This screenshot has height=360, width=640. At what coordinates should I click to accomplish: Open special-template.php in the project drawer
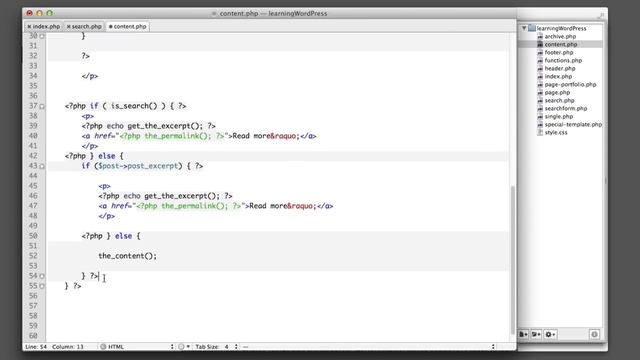coord(573,124)
